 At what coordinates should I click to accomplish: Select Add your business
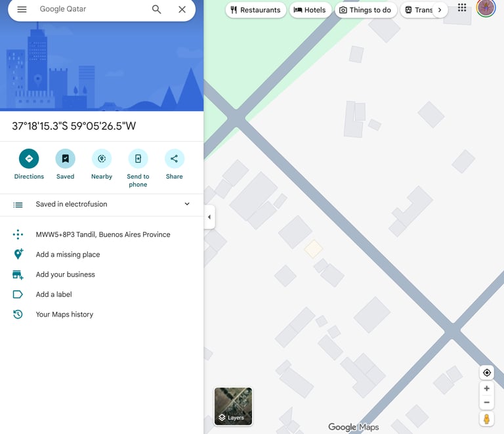(65, 274)
